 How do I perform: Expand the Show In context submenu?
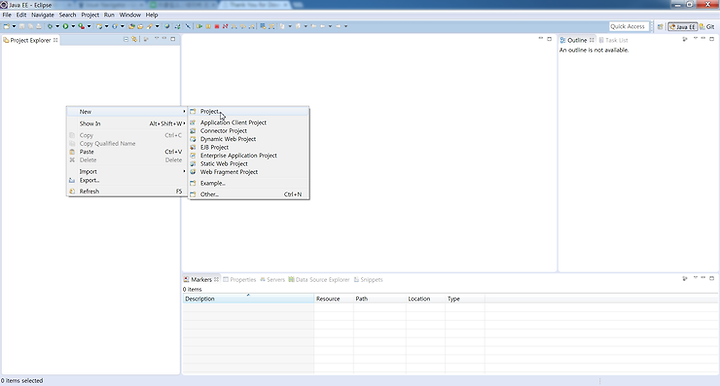pos(127,123)
